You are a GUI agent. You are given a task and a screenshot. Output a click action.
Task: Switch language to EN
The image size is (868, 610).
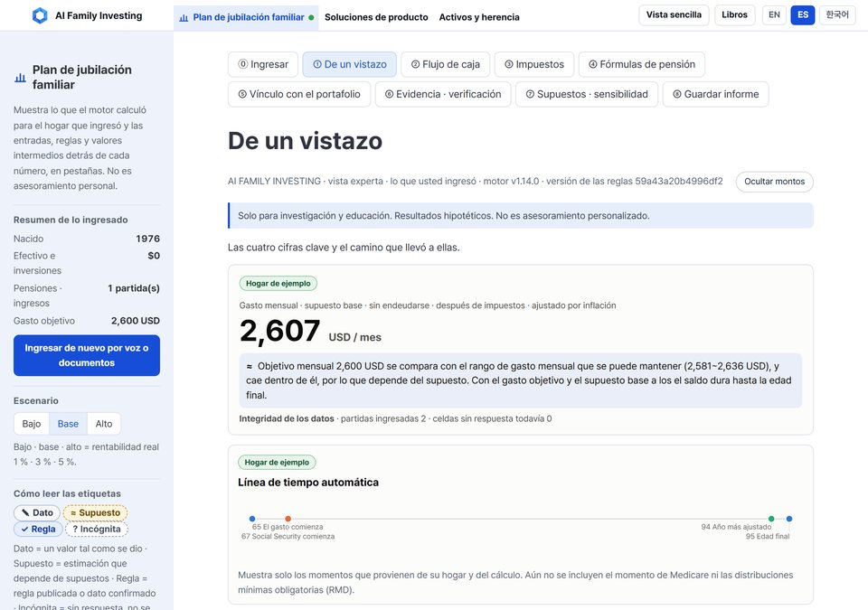[x=775, y=15]
